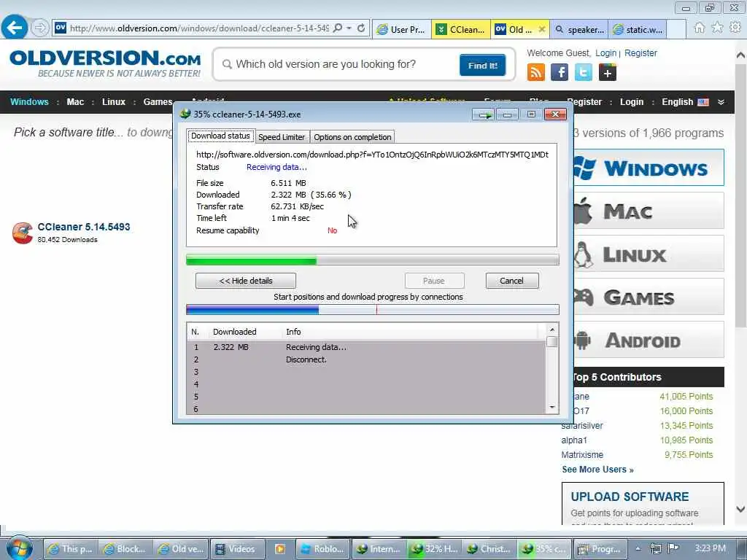Screen dimensions: 747x560
Task: Click the search magnifier in address bar
Action: pos(338,28)
